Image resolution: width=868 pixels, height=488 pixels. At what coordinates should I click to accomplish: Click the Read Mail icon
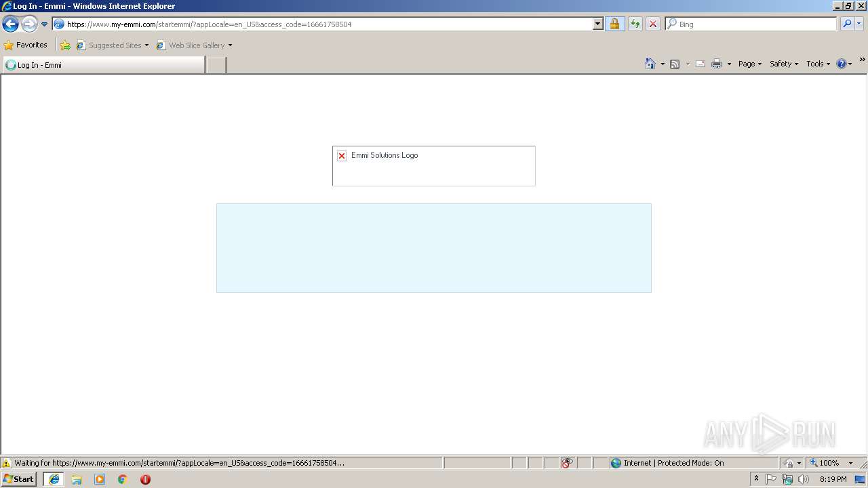[x=701, y=64]
